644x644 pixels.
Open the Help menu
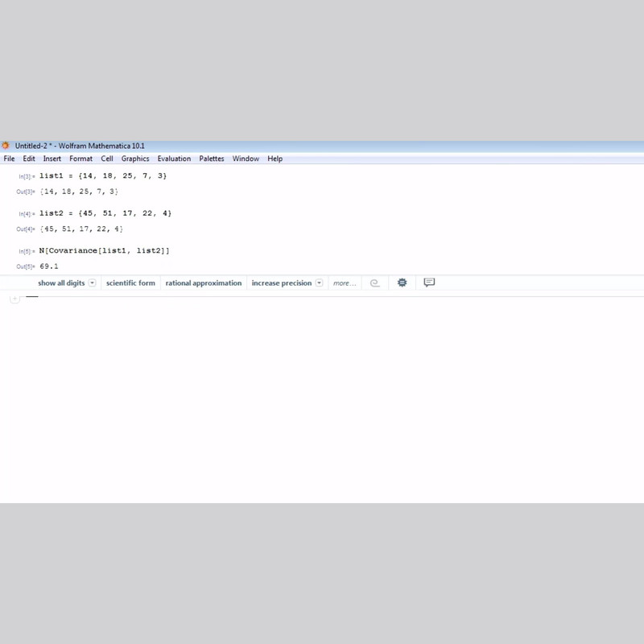[275, 159]
